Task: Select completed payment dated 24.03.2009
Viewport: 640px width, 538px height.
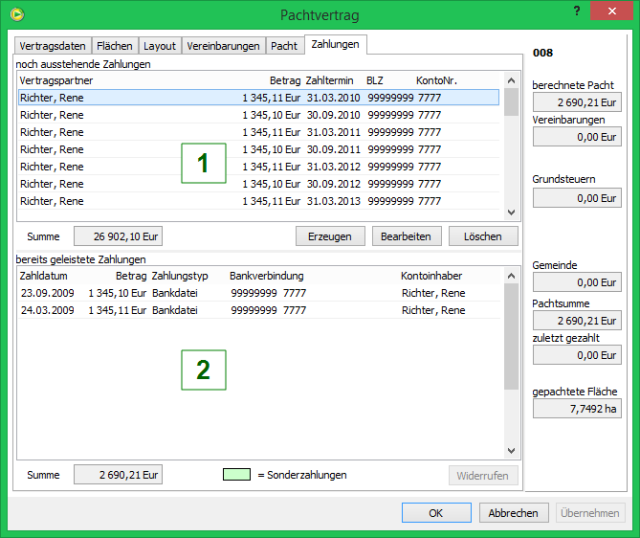Action: (x=259, y=310)
